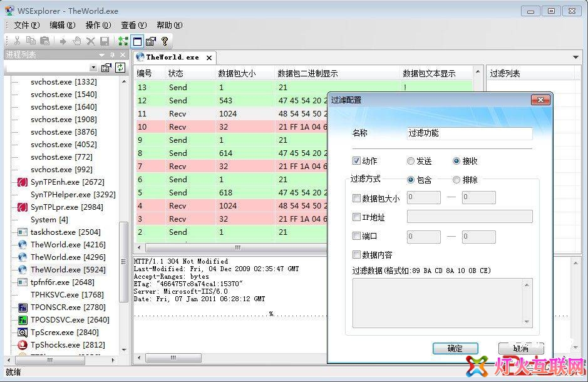Click the settings icon beside process filter box
This screenshot has height=382, width=588.
coord(106,68)
